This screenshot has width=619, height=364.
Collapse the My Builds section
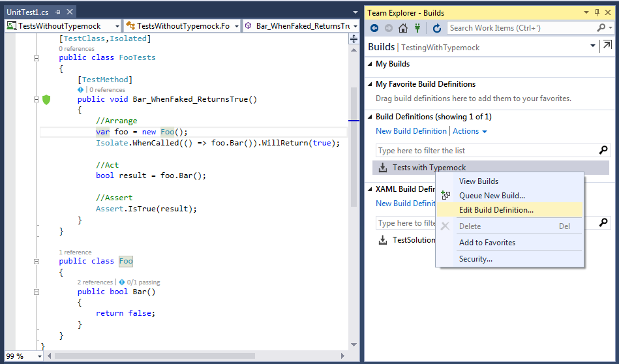click(x=369, y=64)
